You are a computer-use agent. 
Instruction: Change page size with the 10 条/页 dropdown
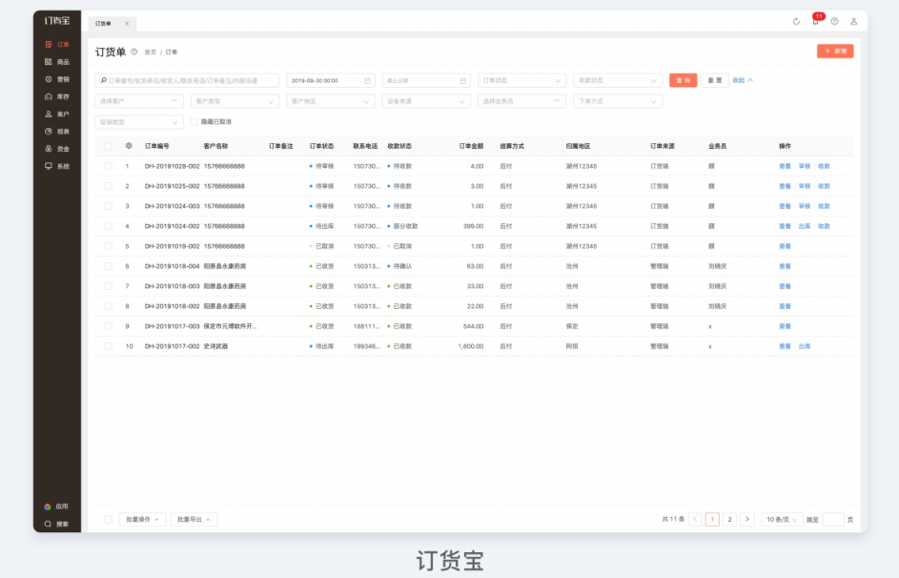coord(782,520)
